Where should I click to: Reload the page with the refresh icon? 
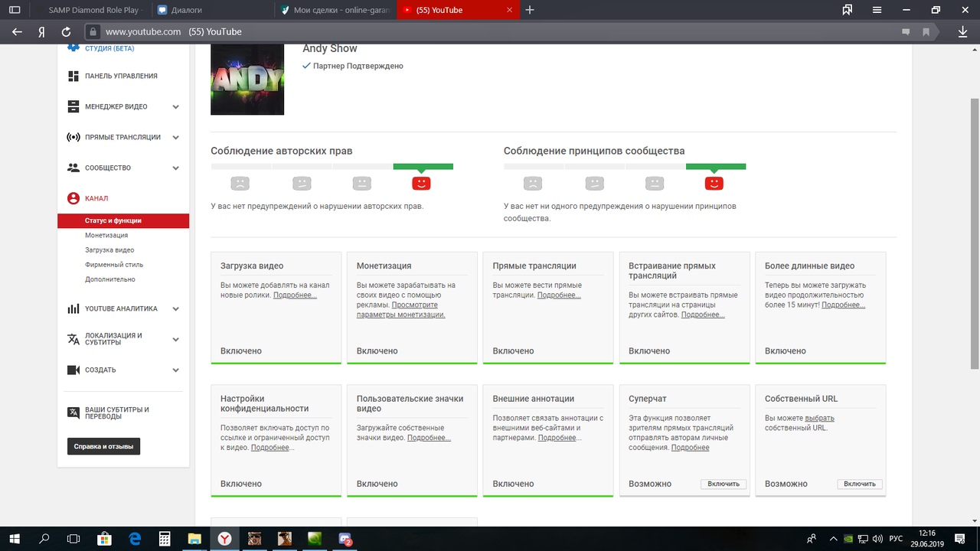(x=66, y=32)
